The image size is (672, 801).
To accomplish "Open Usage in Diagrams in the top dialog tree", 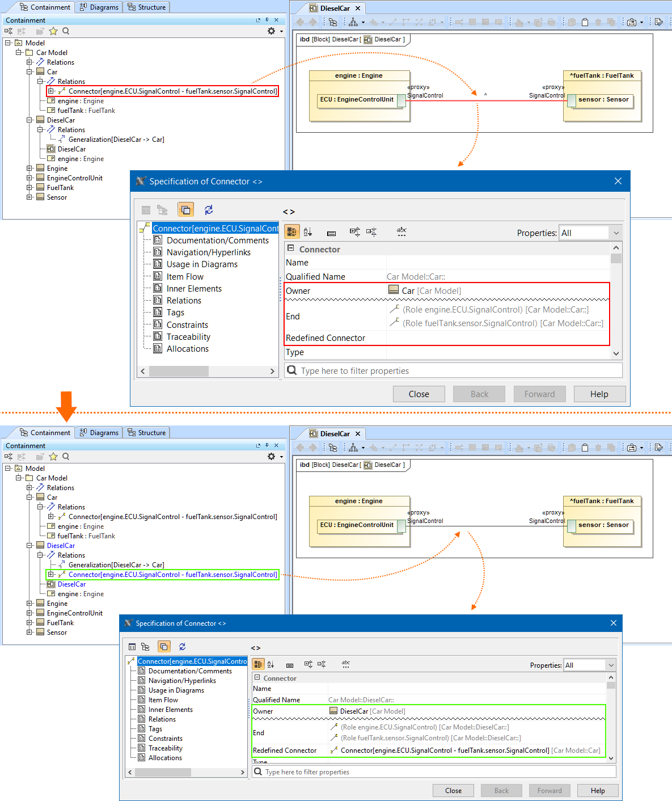I will tap(202, 264).
